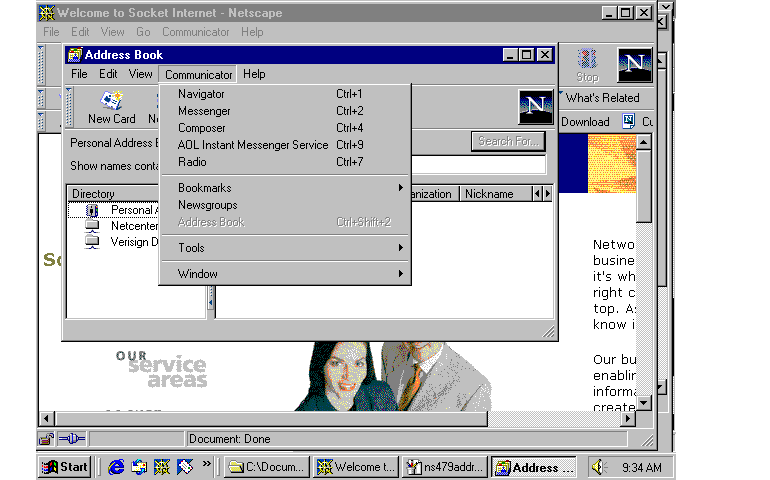Click scroll-right arrow of horizontal scrollbar
Screen dimensions: 770x480
coord(628,419)
